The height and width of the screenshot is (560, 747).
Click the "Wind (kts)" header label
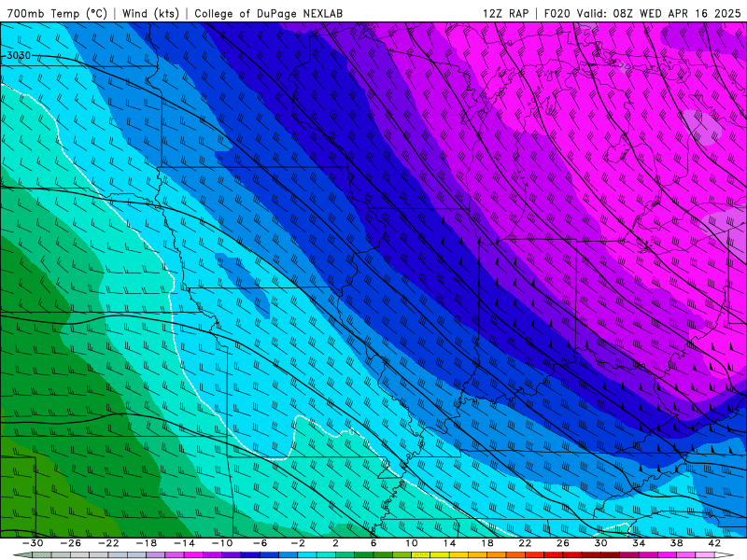pos(150,13)
